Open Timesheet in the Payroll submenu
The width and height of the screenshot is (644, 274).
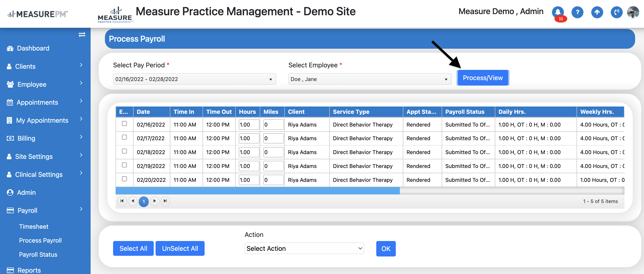click(x=34, y=226)
